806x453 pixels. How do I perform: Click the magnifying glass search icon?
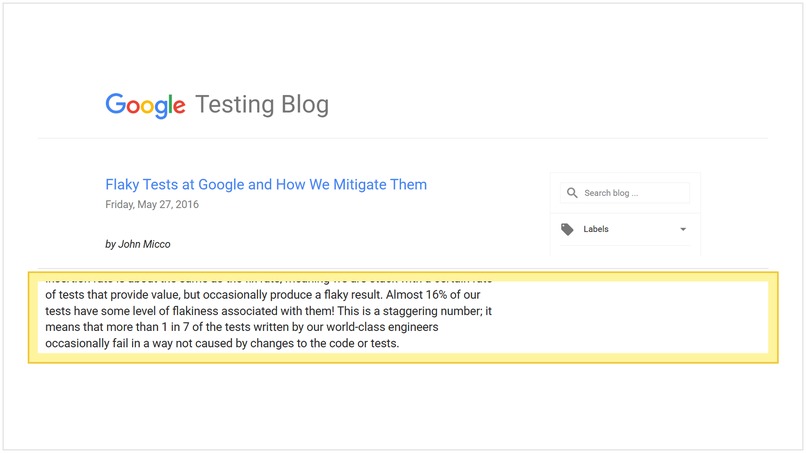[572, 193]
